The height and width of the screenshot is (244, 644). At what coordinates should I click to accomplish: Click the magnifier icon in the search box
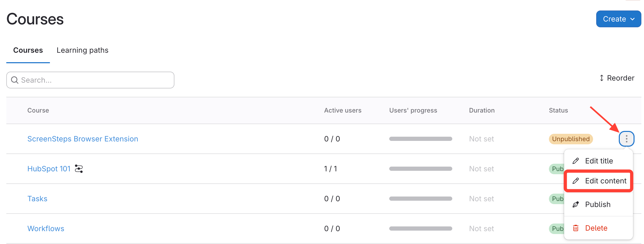15,80
